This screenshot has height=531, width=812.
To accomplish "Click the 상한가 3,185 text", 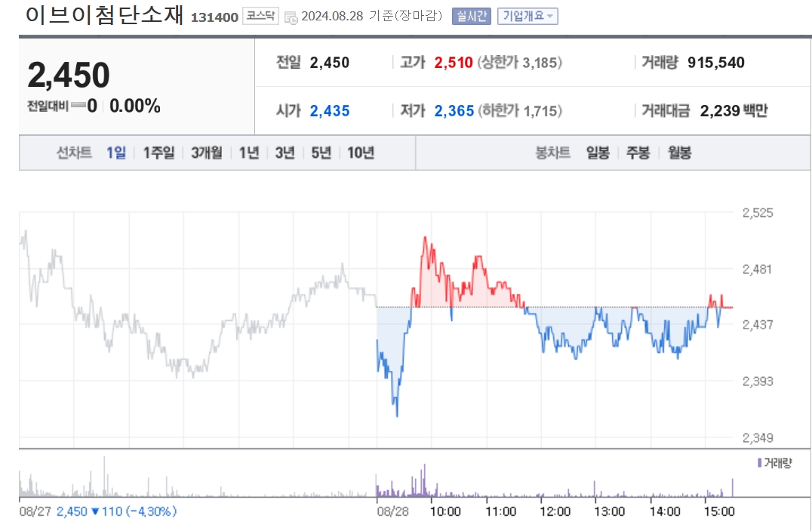I will pyautogui.click(x=519, y=62).
